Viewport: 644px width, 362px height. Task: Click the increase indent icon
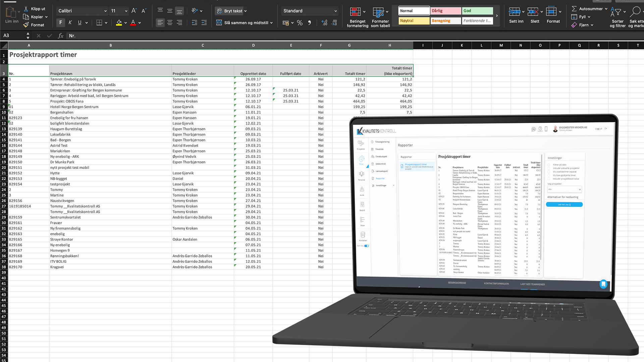[204, 22]
